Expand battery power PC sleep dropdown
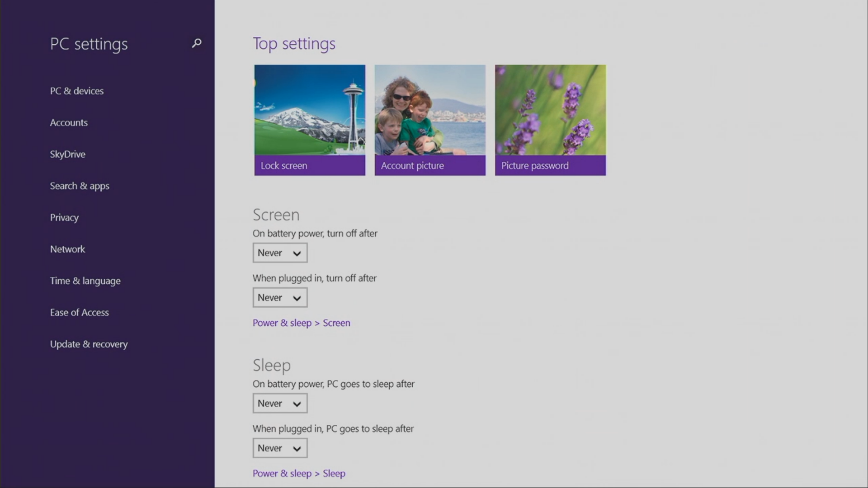This screenshot has height=488, width=868. coord(280,404)
